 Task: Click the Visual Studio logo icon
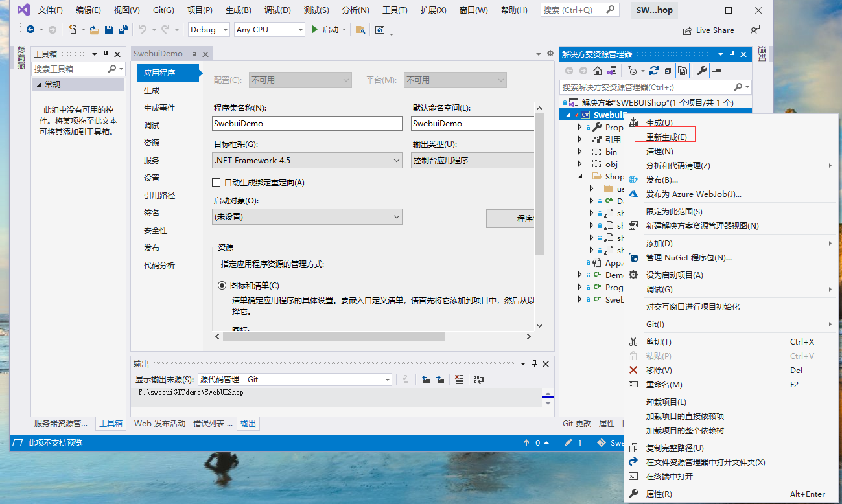(x=24, y=10)
